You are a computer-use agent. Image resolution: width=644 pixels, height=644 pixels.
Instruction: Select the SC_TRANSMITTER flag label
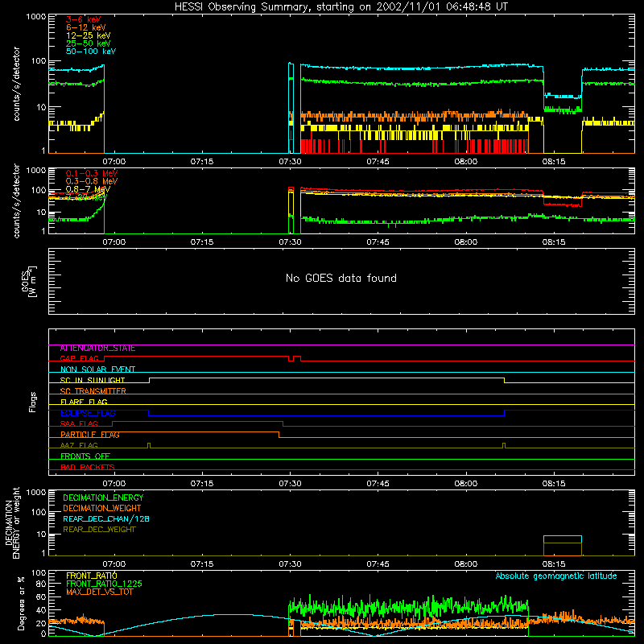coord(93,391)
